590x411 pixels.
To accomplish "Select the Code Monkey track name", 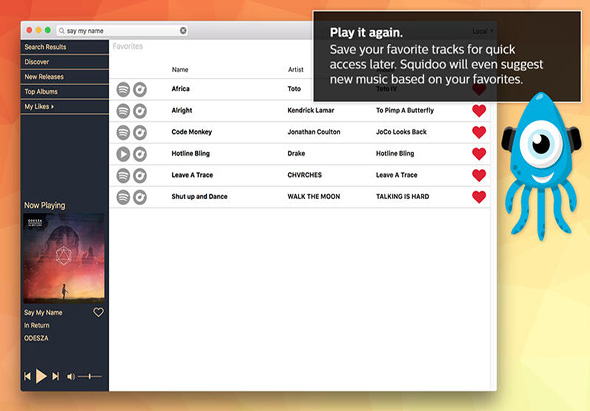I will (192, 132).
